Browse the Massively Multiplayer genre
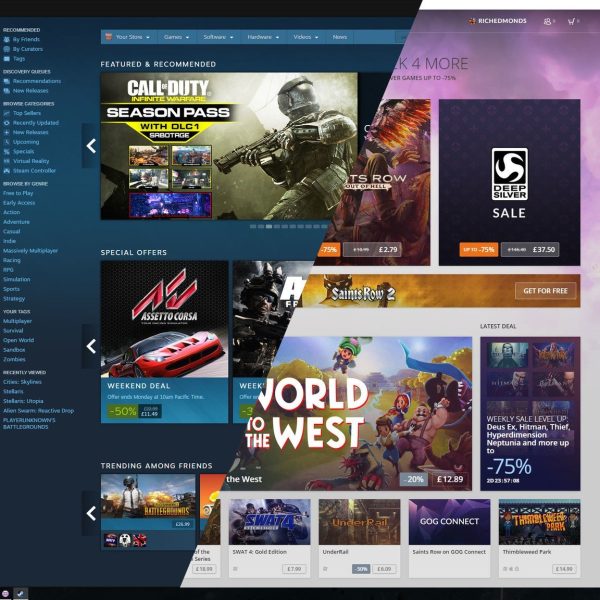 30,251
